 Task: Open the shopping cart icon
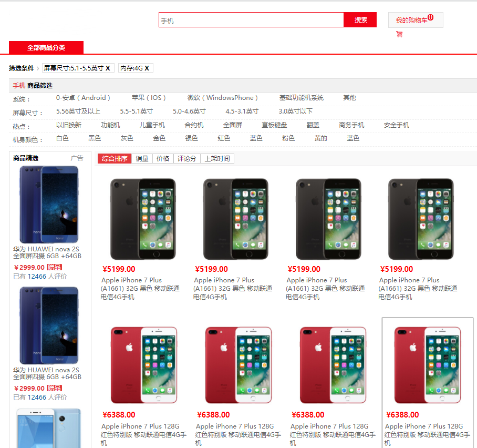click(x=399, y=34)
